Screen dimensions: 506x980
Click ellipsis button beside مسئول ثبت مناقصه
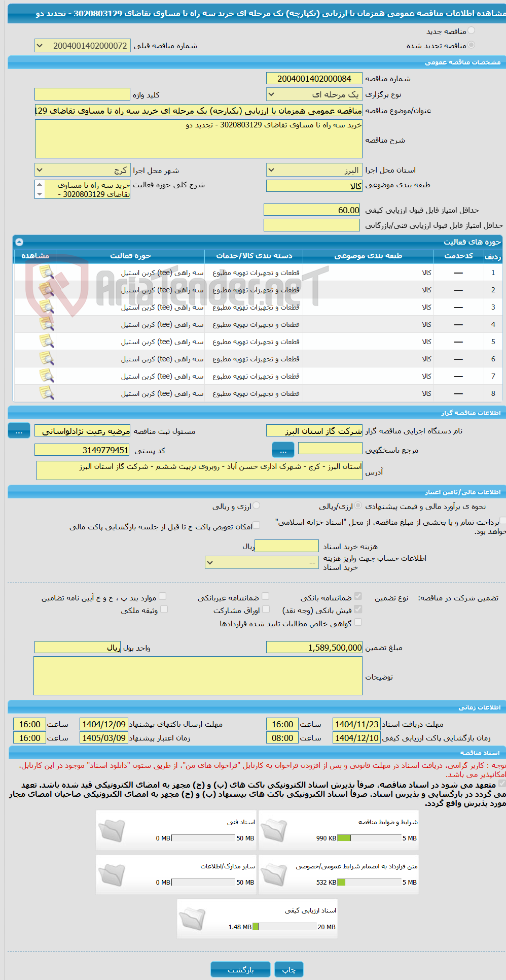click(19, 431)
